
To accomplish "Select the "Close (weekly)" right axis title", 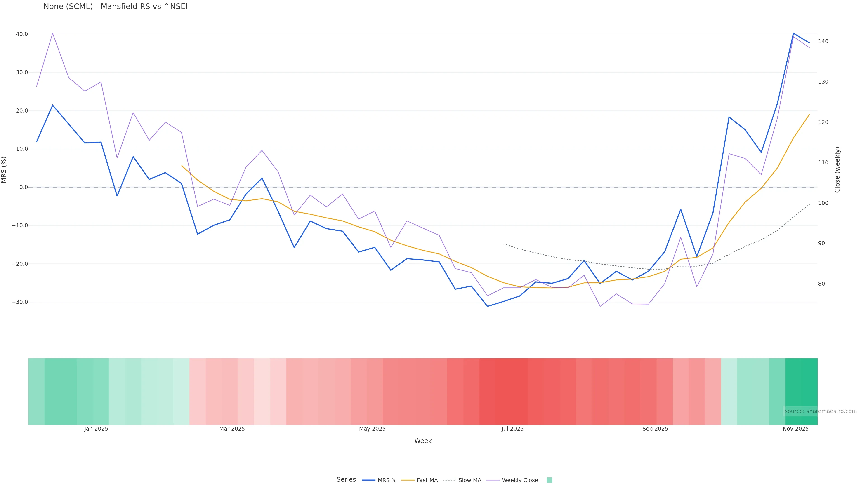I will tap(837, 170).
